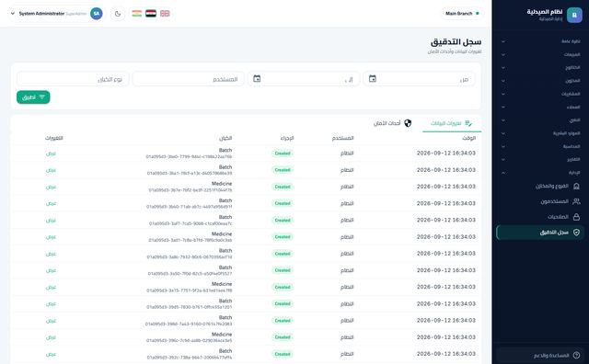View changes for Batch 01a095d3-3ba1 row
The width and height of the screenshot is (589, 364).
pos(51,170)
